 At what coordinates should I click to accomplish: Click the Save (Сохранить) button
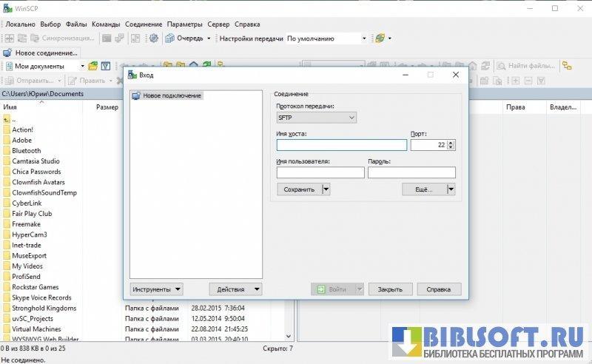pos(300,189)
